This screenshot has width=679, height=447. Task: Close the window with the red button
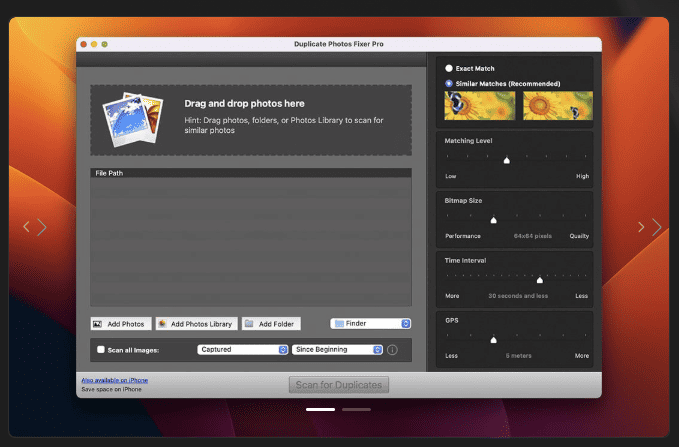click(84, 44)
